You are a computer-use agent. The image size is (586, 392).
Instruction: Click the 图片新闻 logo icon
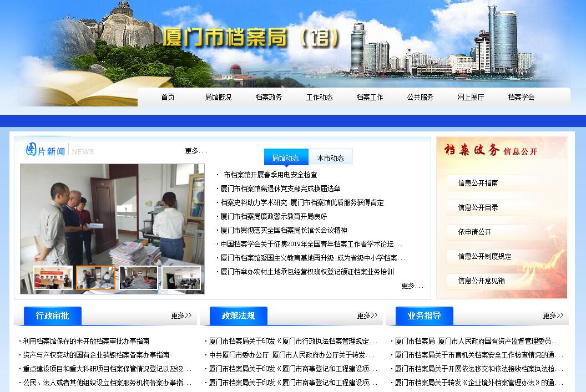pyautogui.click(x=32, y=150)
